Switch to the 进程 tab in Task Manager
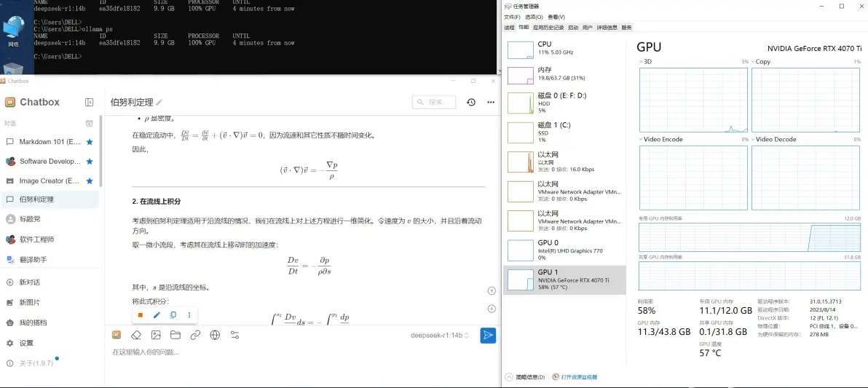868x388 pixels. 509,27
